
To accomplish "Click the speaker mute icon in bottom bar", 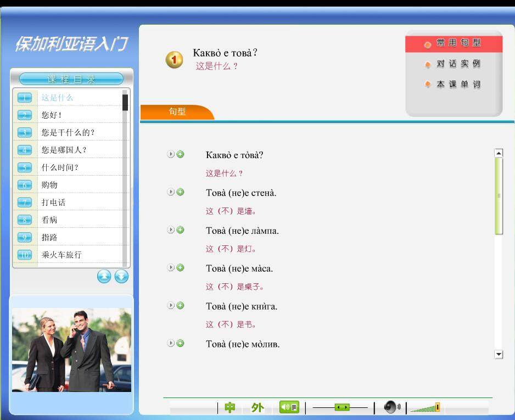I will click(391, 407).
